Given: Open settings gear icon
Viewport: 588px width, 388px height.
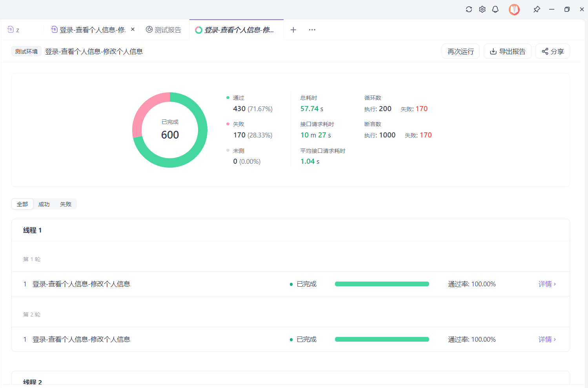Looking at the screenshot, I should coord(482,9).
